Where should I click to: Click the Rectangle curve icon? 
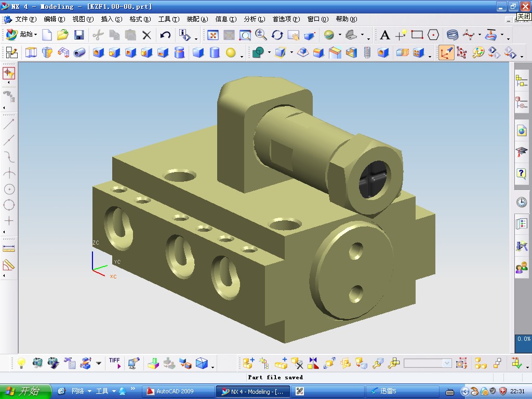point(417,35)
